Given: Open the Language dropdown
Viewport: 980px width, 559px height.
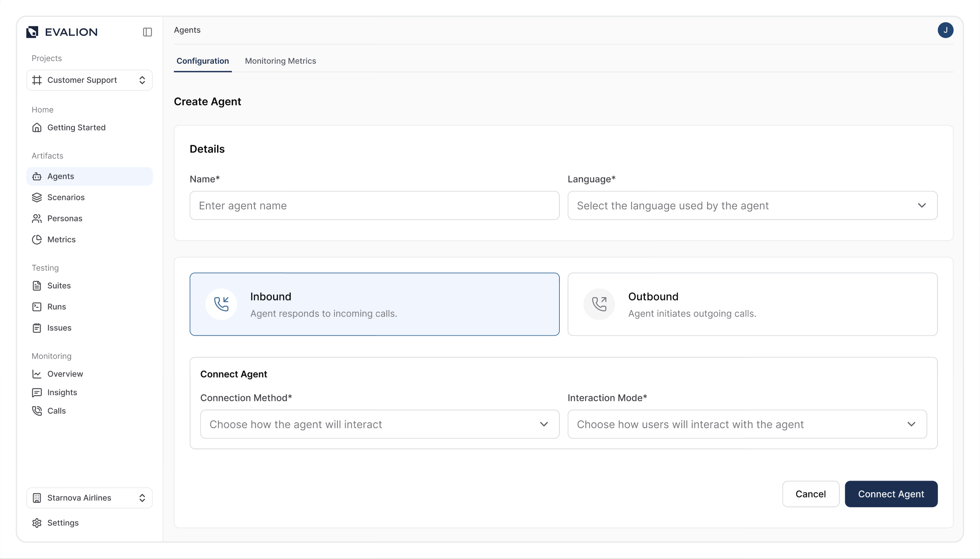Looking at the screenshot, I should (x=752, y=205).
